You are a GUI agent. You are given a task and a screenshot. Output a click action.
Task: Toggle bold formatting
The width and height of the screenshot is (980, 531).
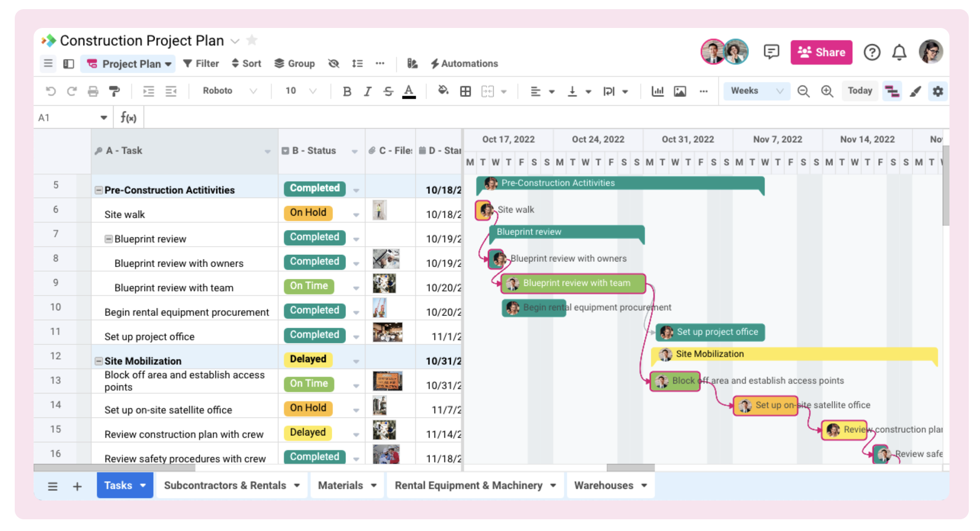[x=347, y=91]
